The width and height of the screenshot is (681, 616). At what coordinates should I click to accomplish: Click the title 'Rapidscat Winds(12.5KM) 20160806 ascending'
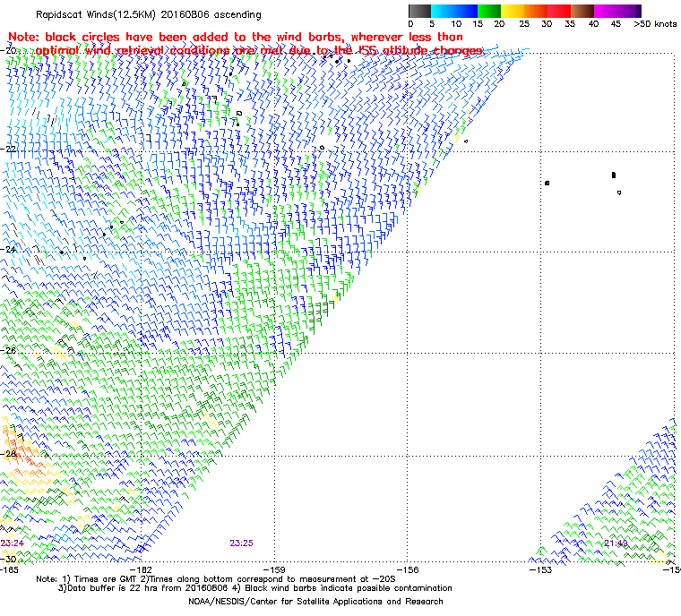pyautogui.click(x=149, y=14)
